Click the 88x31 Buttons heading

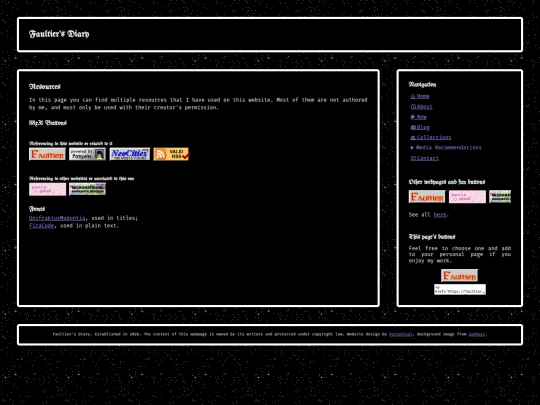(48, 123)
